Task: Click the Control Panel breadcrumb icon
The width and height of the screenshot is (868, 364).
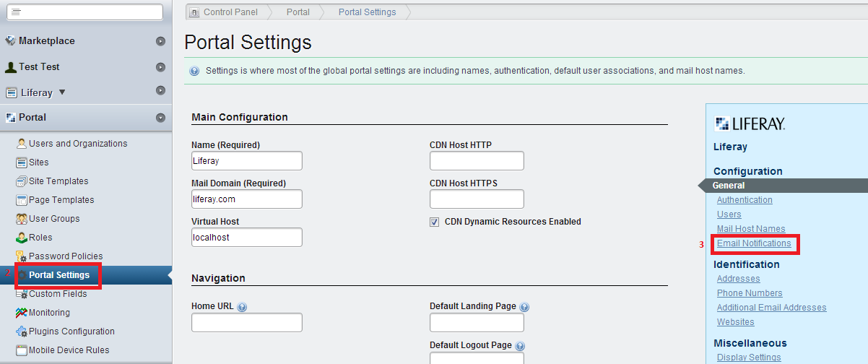Action: [194, 12]
